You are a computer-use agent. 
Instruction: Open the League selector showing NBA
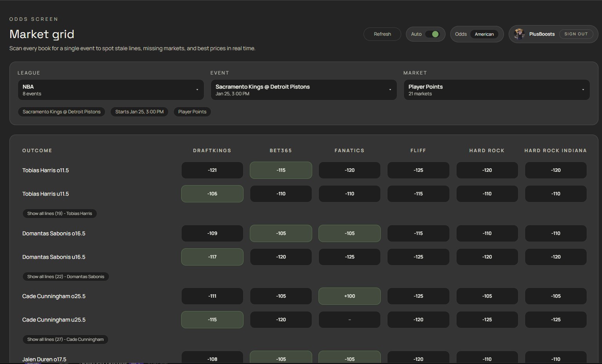tap(111, 90)
